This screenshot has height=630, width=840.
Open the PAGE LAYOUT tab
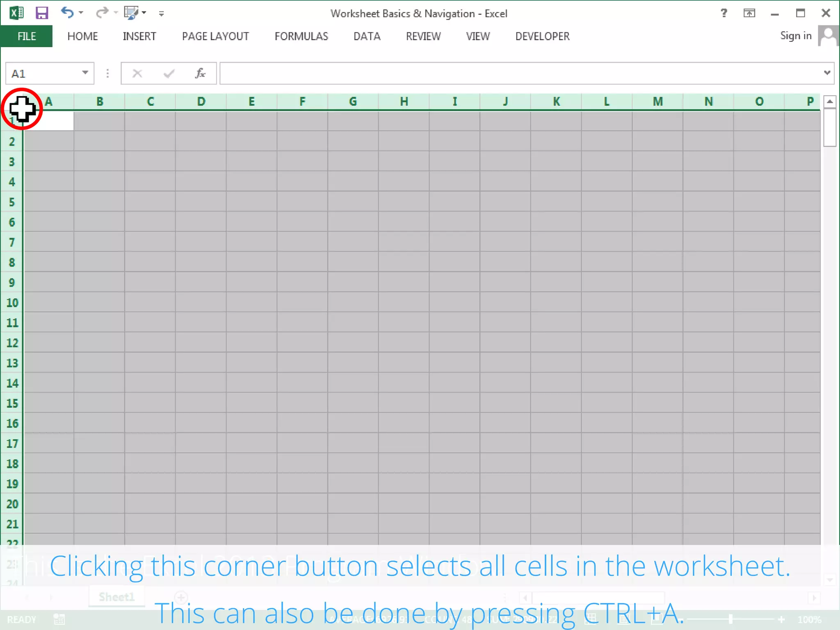215,36
